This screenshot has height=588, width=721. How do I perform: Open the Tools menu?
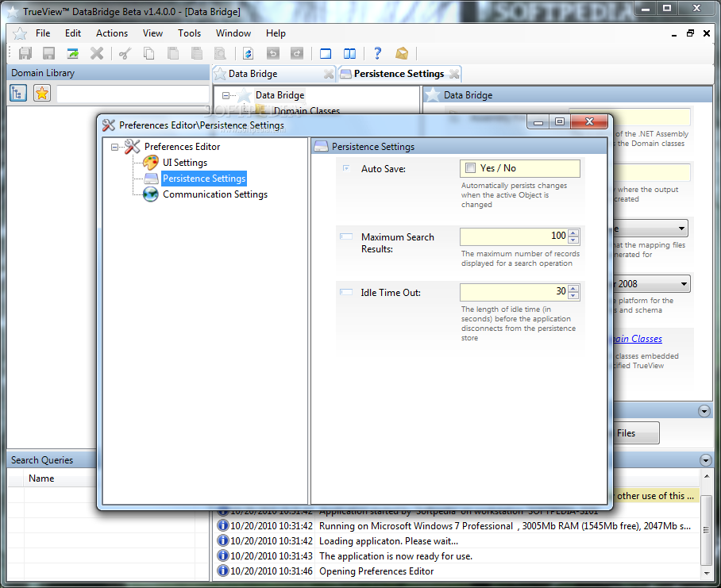click(190, 33)
